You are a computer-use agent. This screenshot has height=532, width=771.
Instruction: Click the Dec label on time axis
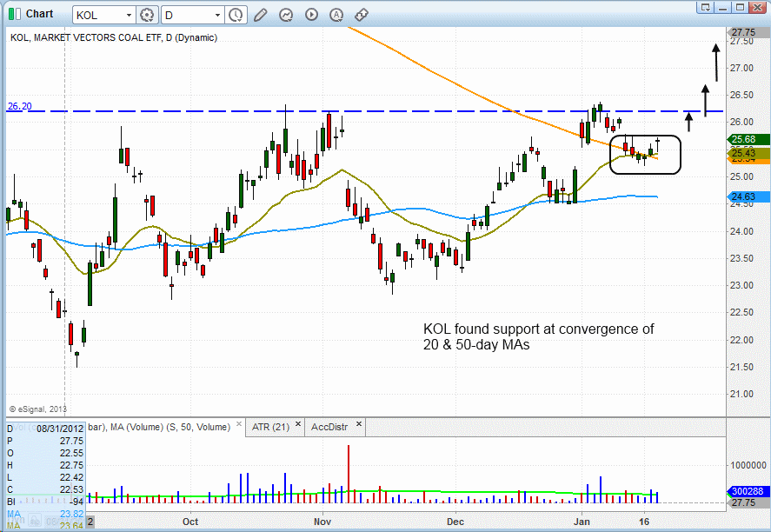tap(455, 522)
